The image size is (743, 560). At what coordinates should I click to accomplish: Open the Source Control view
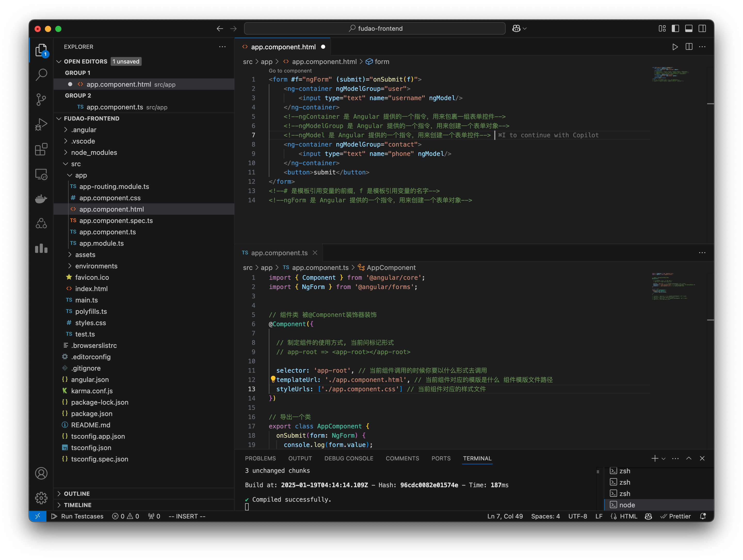41,99
